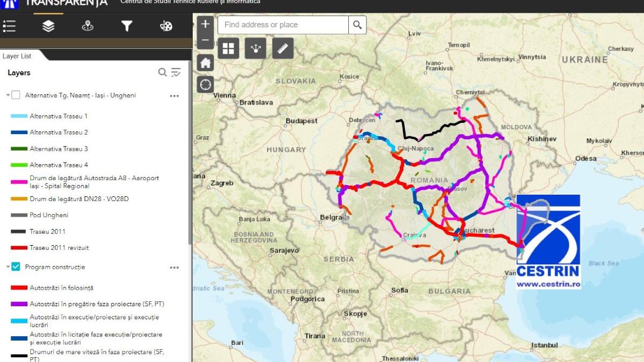Select the Layer List widget icon

pyautogui.click(x=48, y=25)
